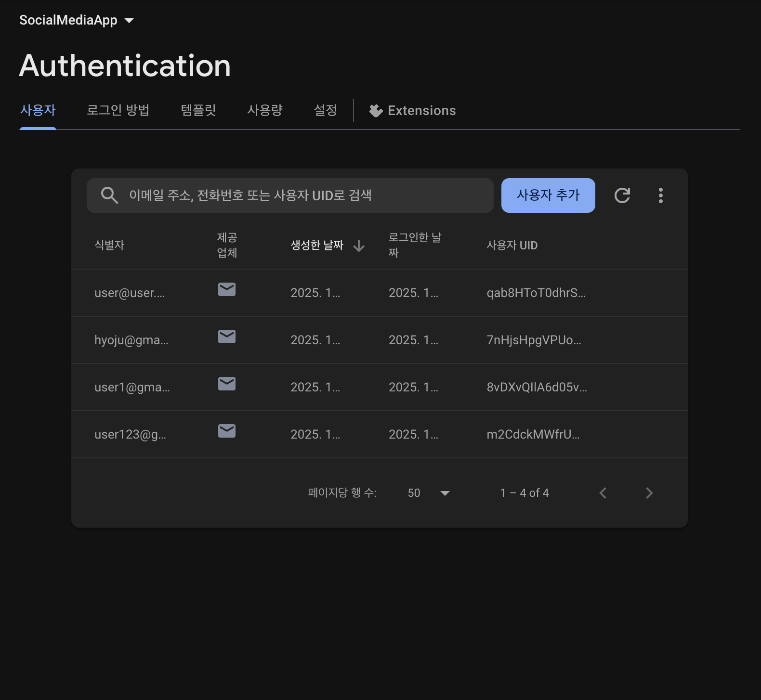This screenshot has height=700, width=761.
Task: Click the sign-in date in user123@g row
Action: (414, 434)
